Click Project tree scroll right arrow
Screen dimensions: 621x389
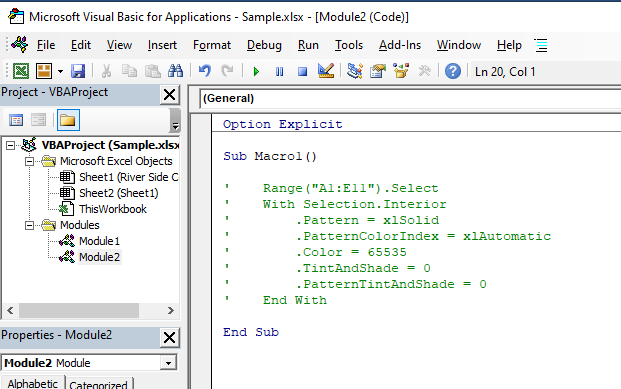(x=171, y=310)
